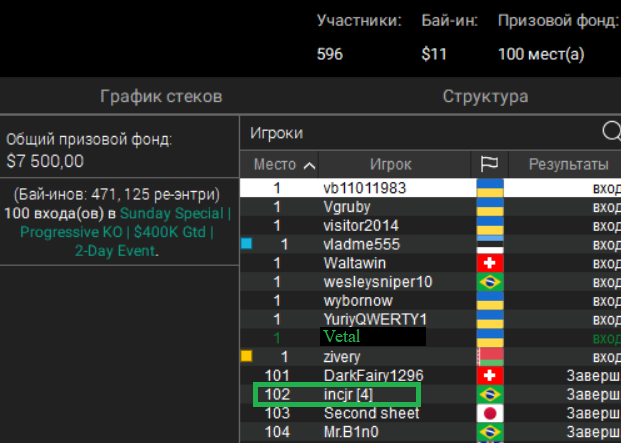Image resolution: width=621 pixels, height=443 pixels.
Task: Click the yellow marker beside zivery
Action: [x=247, y=355]
